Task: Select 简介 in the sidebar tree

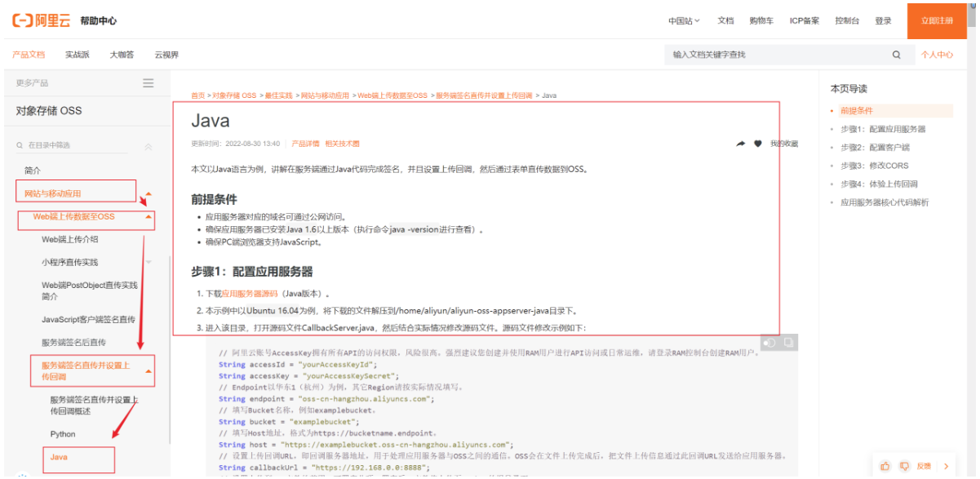Action: click(33, 171)
